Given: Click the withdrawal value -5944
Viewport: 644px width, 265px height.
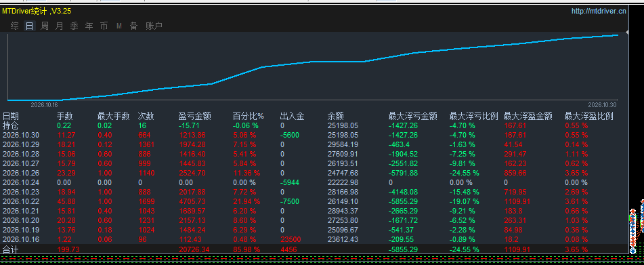Looking at the screenshot, I should pyautogui.click(x=290, y=182).
